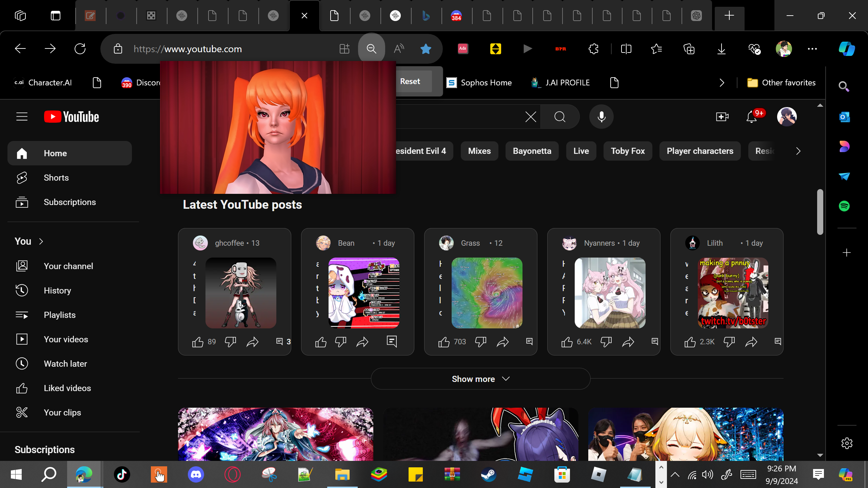Expand Show more posts
The height and width of the screenshot is (488, 868).
(480, 379)
